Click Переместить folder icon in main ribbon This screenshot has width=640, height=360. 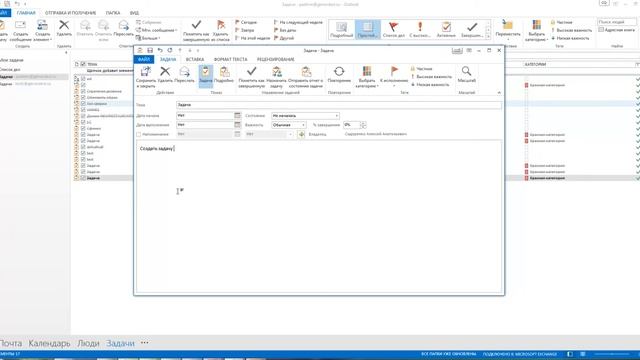508,29
